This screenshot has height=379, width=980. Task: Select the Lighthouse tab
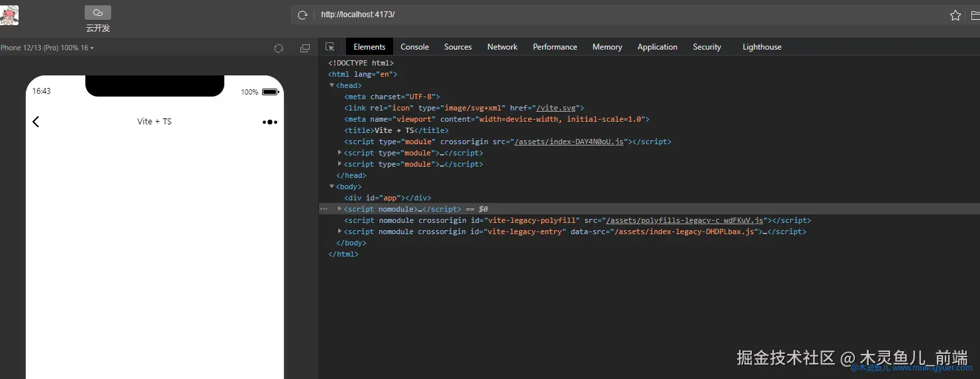coord(762,47)
